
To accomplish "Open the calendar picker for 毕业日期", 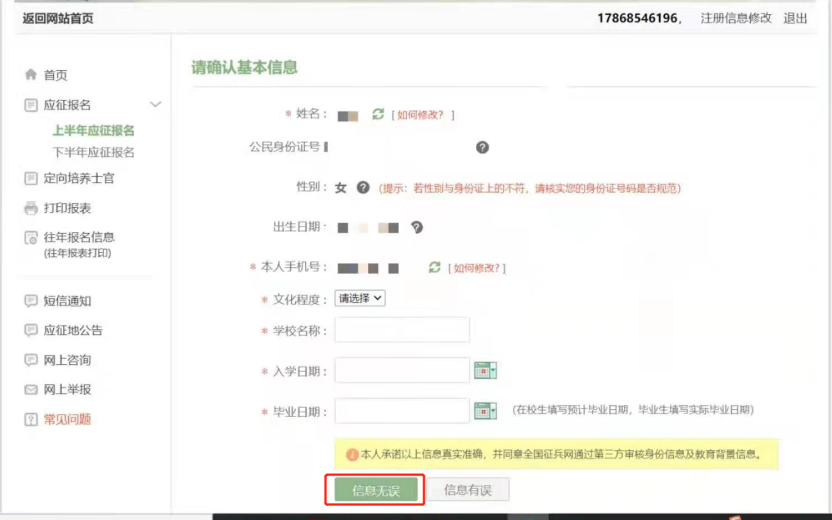I will pyautogui.click(x=485, y=411).
